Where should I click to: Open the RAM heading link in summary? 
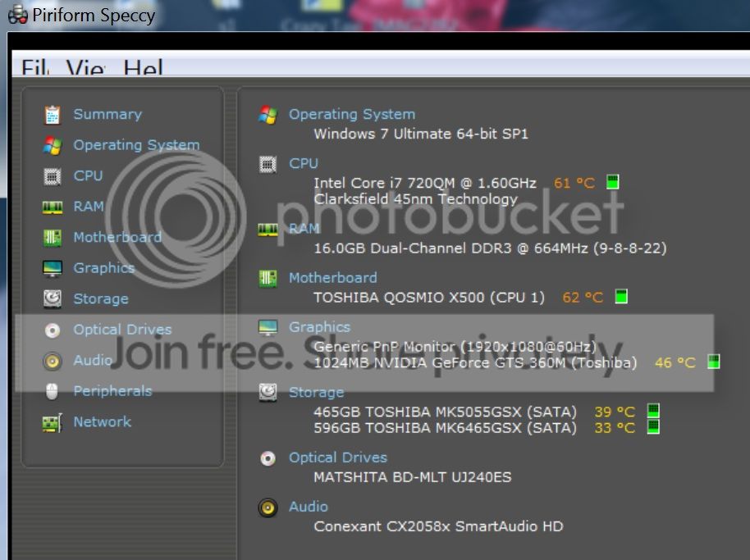click(304, 229)
